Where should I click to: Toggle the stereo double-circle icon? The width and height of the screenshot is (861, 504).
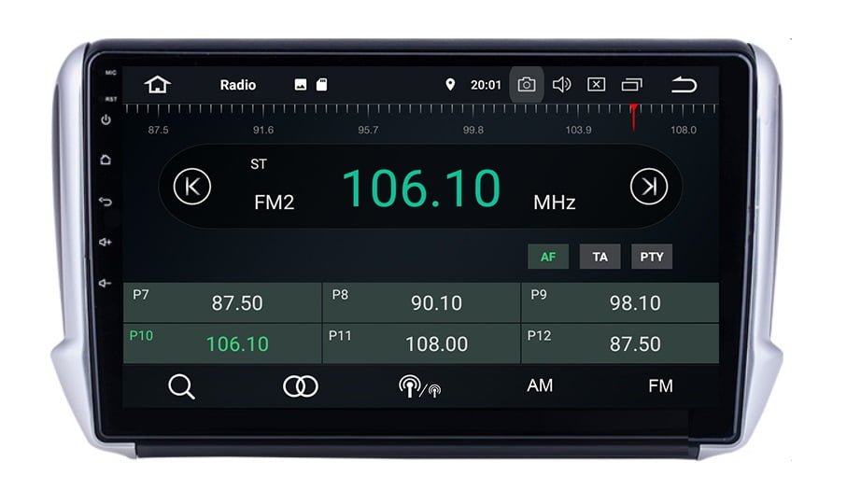click(300, 386)
